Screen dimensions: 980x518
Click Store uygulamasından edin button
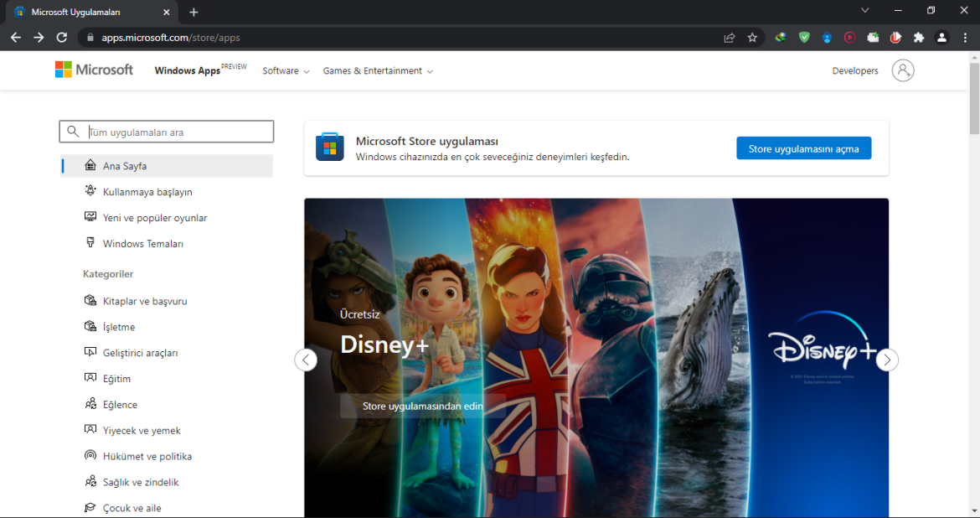422,406
